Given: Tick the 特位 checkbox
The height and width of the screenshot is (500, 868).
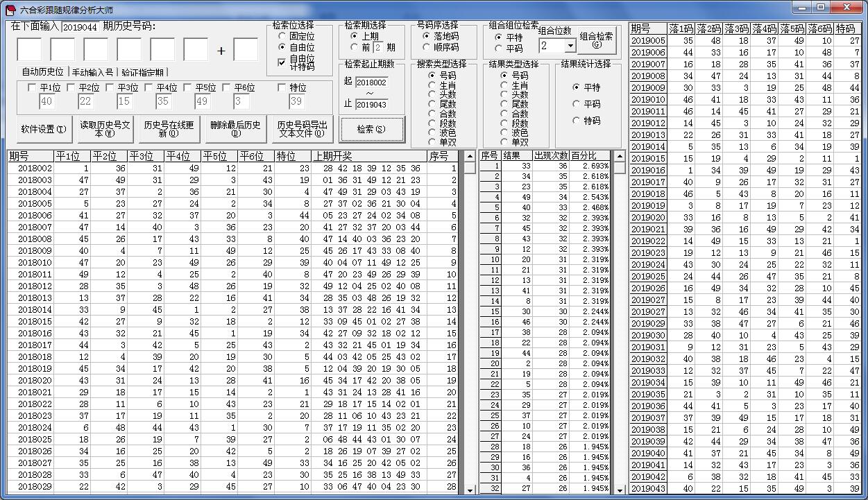Looking at the screenshot, I should pos(282,88).
